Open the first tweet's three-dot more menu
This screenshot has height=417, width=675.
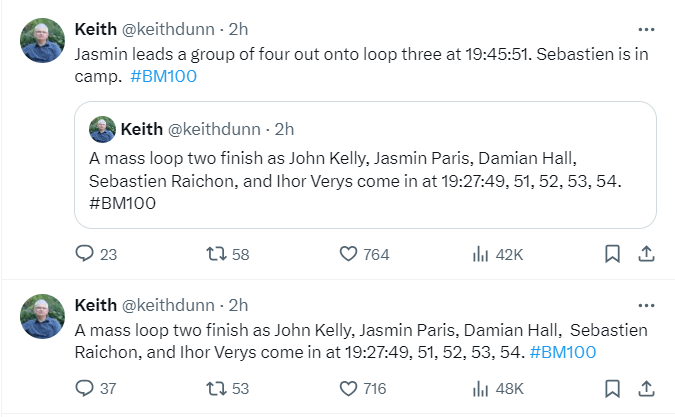(x=646, y=30)
